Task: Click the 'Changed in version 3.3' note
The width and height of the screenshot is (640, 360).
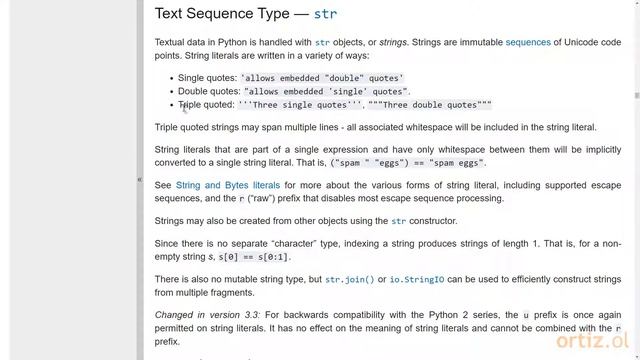Action: pyautogui.click(x=207, y=315)
